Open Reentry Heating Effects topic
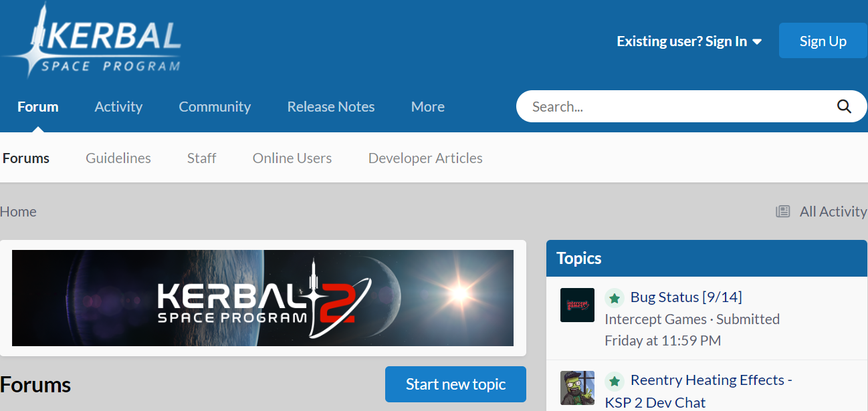Image resolution: width=868 pixels, height=411 pixels. coord(699,391)
